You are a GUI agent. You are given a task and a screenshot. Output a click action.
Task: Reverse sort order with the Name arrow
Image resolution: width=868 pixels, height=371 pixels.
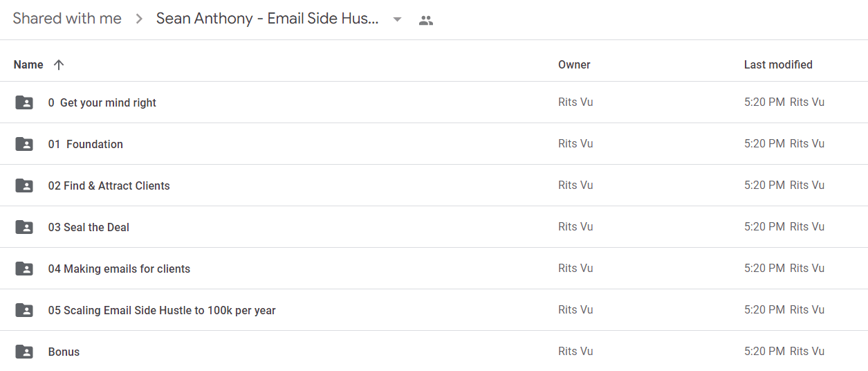point(59,64)
